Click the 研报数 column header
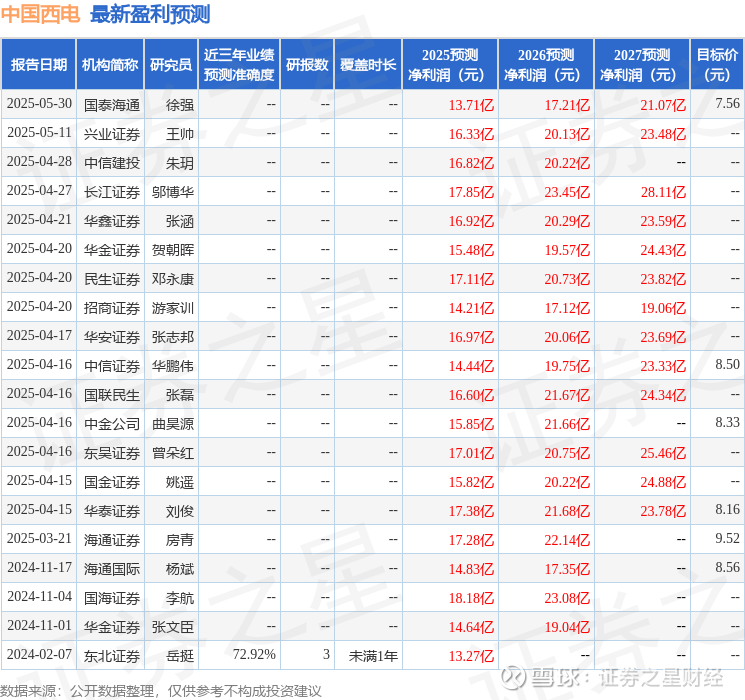This screenshot has height=700, width=745. [307, 65]
